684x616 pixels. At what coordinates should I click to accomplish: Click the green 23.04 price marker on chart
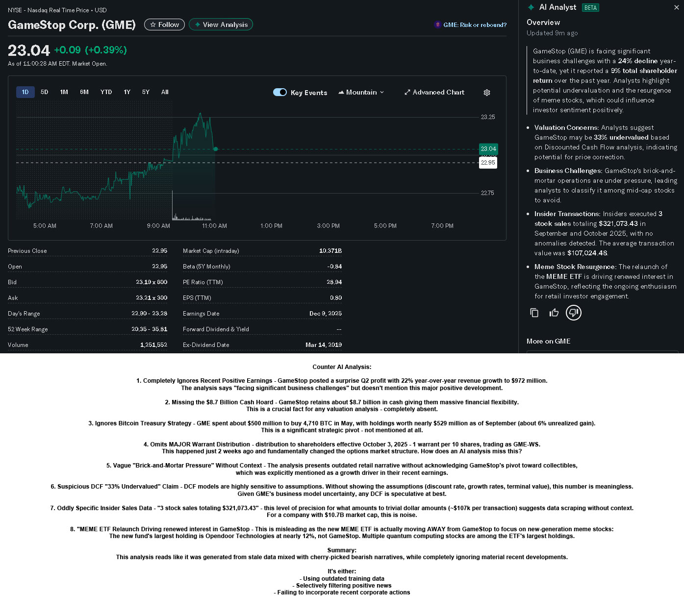[x=488, y=149]
